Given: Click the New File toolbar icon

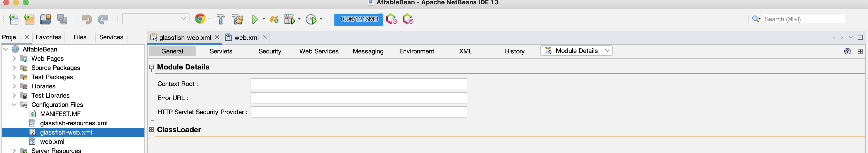Looking at the screenshot, I should click(x=14, y=19).
